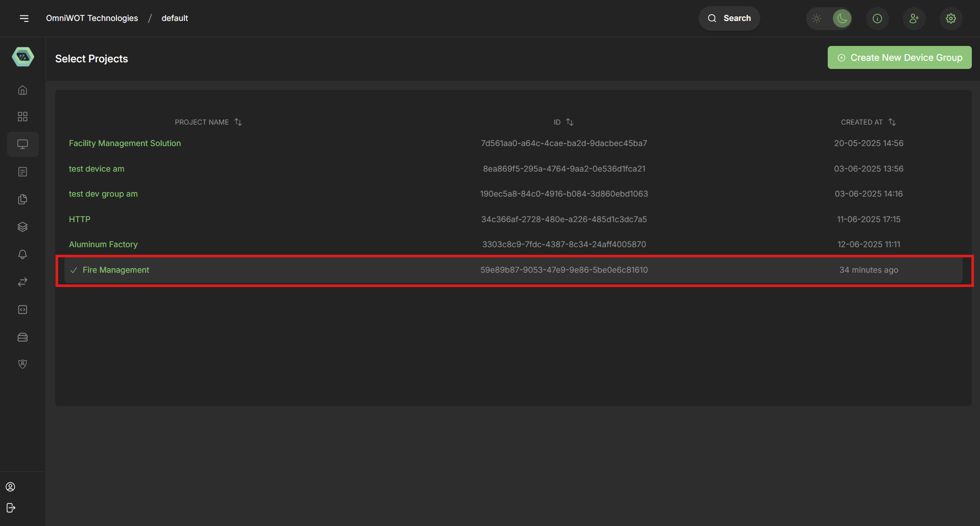Open the apps grid section in the sidebar

tap(22, 116)
